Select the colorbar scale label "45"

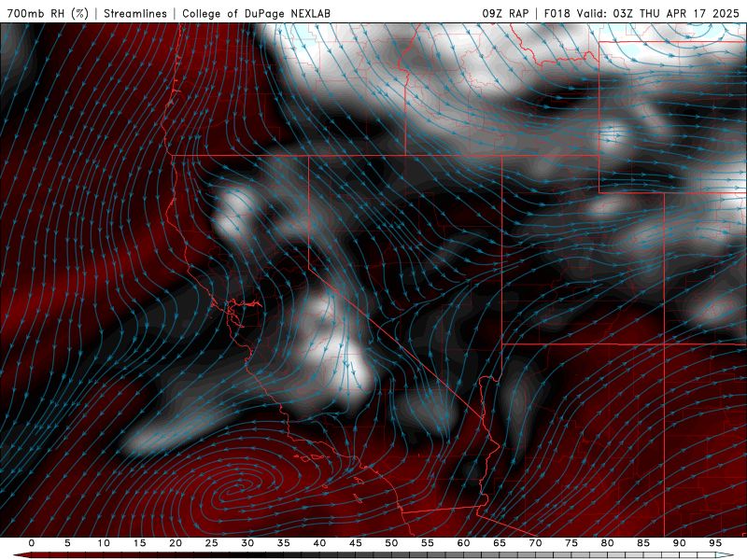pyautogui.click(x=355, y=543)
